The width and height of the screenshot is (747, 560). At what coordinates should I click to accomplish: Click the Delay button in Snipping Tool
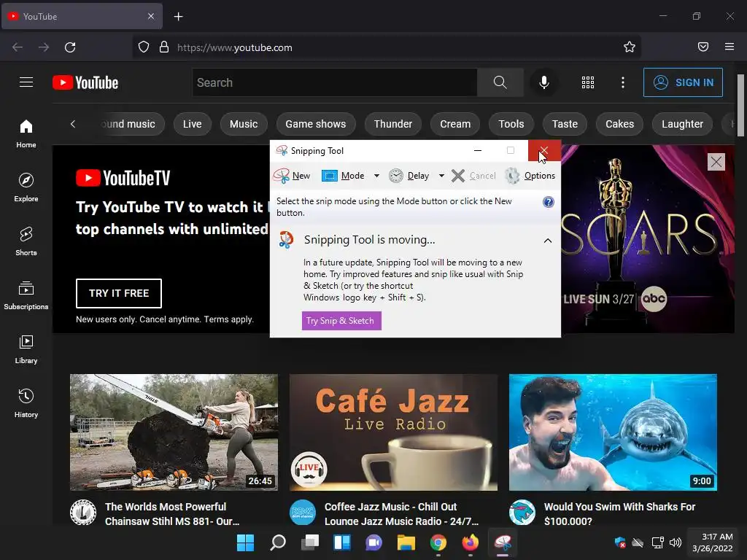[409, 176]
